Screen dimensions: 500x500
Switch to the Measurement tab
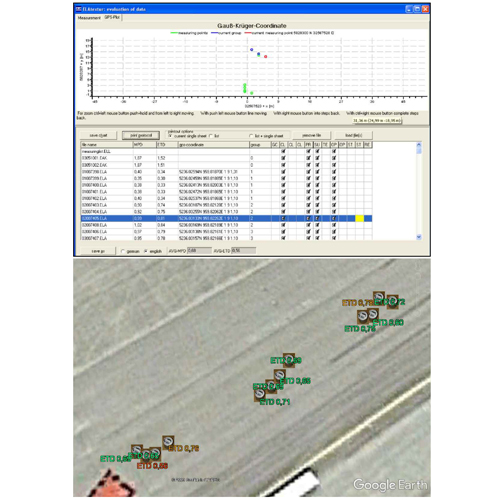pos(89,18)
